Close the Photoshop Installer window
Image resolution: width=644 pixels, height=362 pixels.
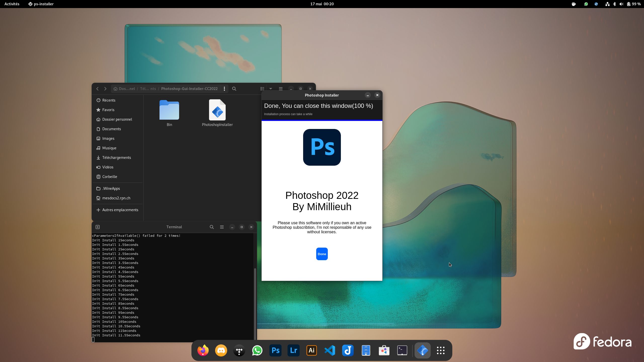(x=377, y=95)
